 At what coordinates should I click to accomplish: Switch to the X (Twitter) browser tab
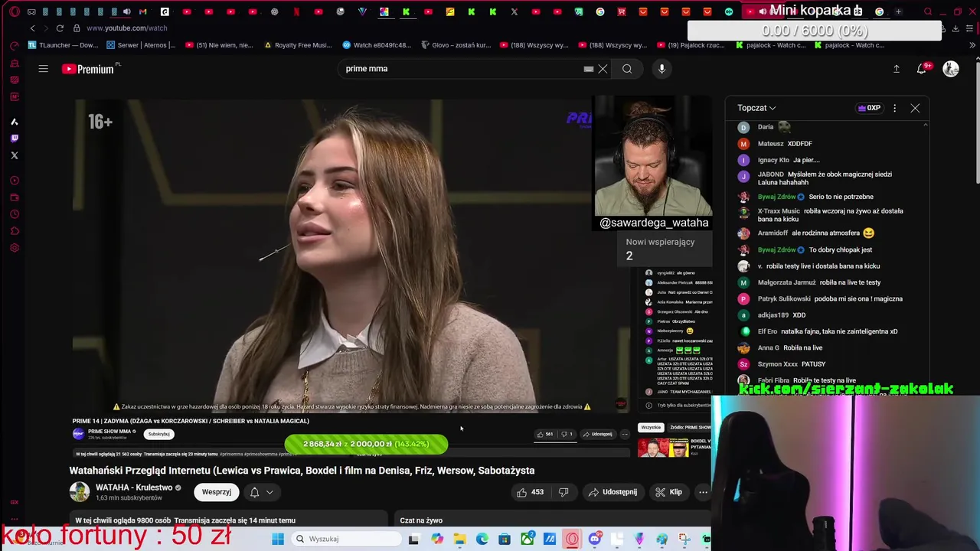[x=514, y=11]
